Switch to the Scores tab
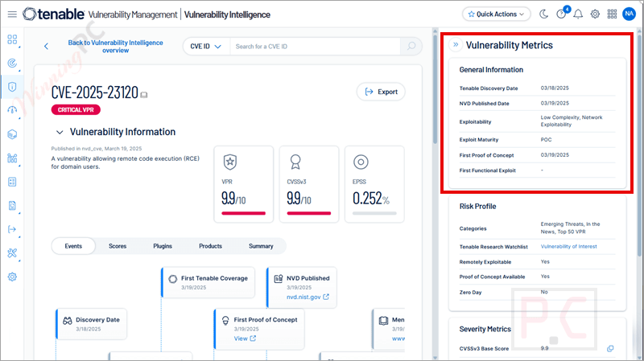Screen dimensions: 644x361 point(118,246)
